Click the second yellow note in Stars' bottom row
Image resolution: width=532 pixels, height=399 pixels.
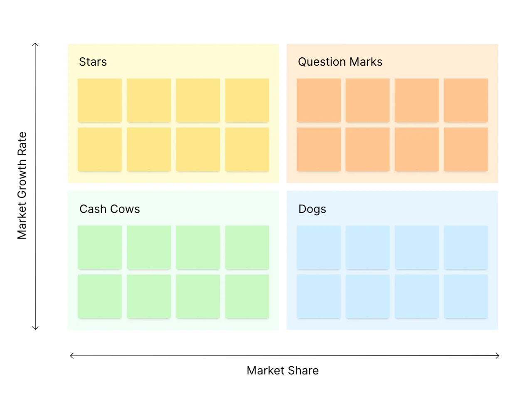149,149
